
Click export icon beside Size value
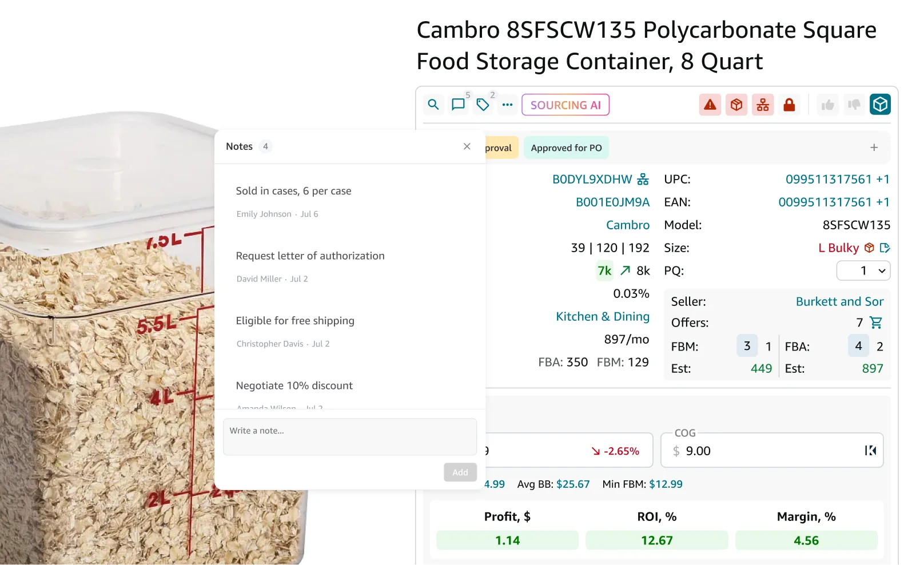[x=885, y=248]
